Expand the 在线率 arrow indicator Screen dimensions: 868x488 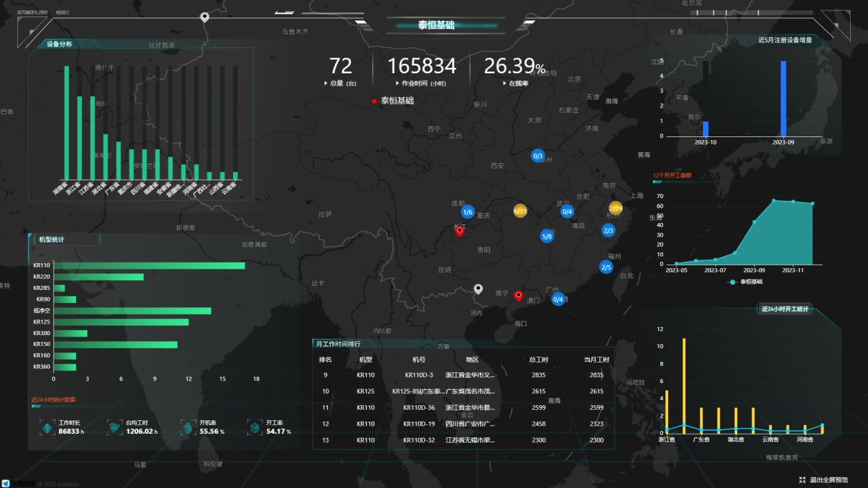[504, 83]
